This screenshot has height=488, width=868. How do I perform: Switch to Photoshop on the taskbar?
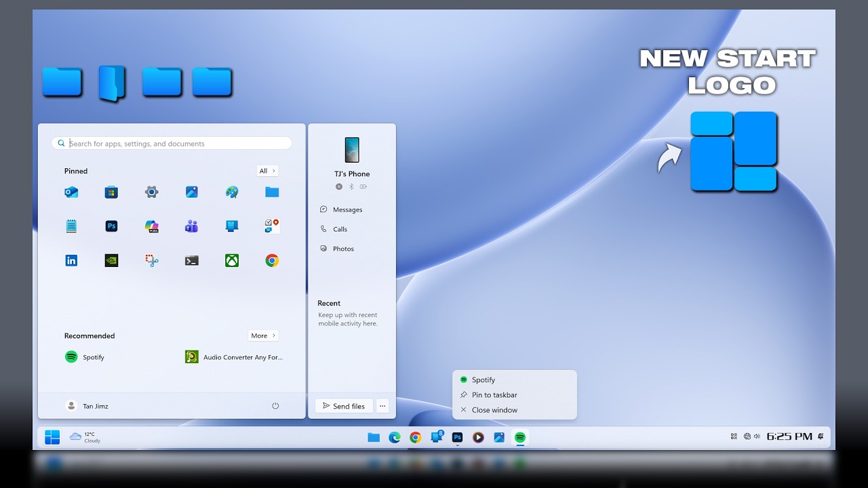(457, 438)
